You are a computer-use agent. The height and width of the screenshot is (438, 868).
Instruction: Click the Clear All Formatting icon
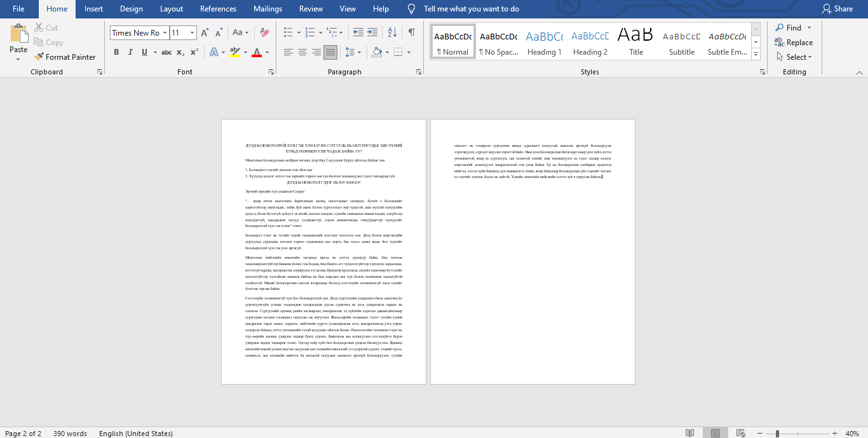coord(265,32)
